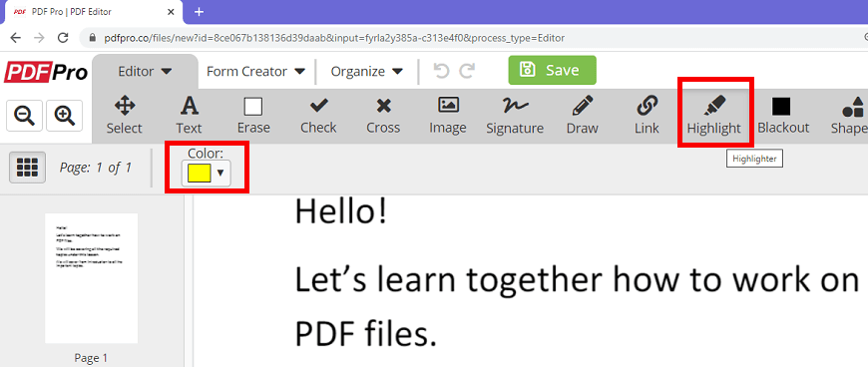Select the Draw pencil tool
Image resolution: width=868 pixels, height=367 pixels.
tap(583, 115)
